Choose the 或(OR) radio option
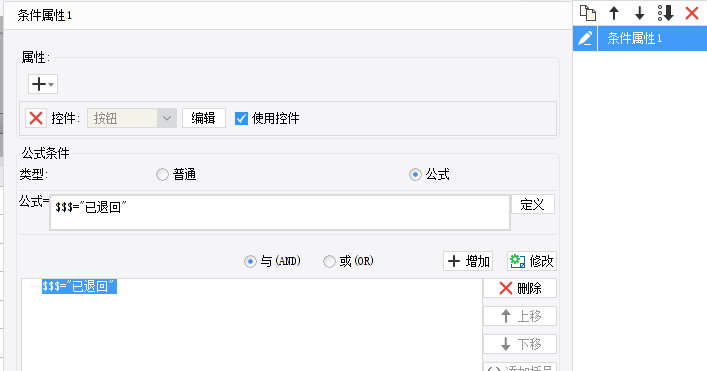707x371 pixels. [329, 261]
